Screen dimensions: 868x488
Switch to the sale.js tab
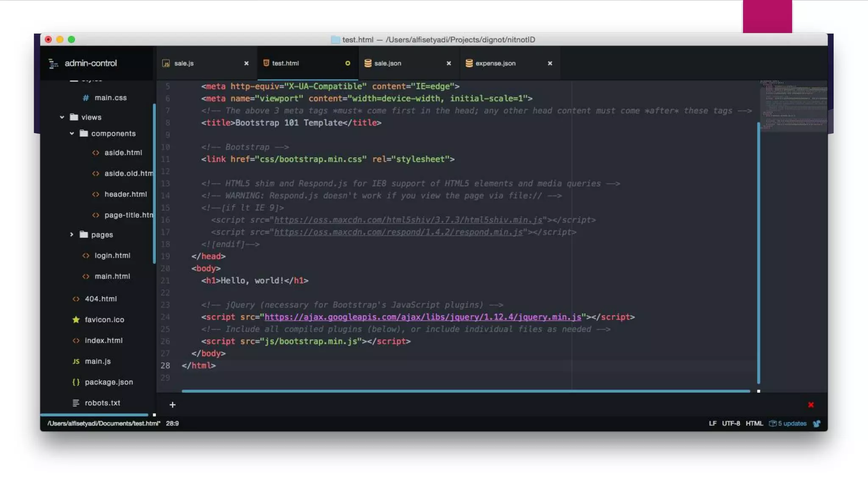(184, 63)
